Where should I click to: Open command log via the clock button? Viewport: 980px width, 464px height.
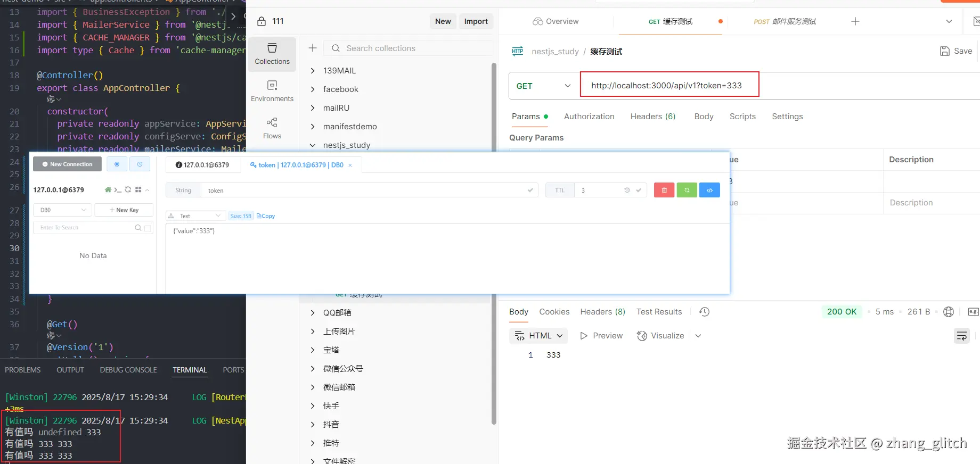click(x=140, y=164)
